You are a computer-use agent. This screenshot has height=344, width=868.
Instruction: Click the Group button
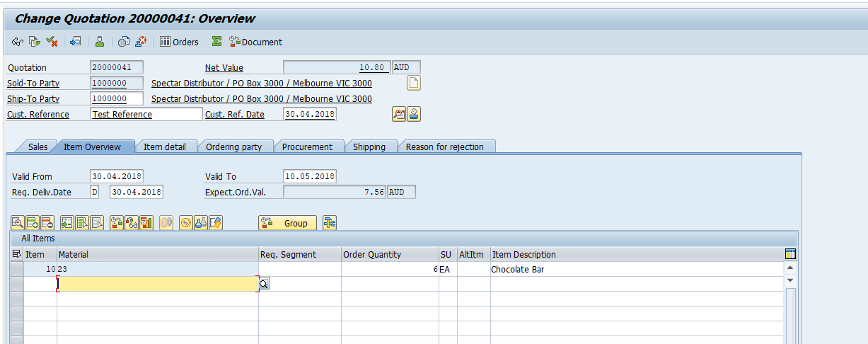(x=288, y=223)
